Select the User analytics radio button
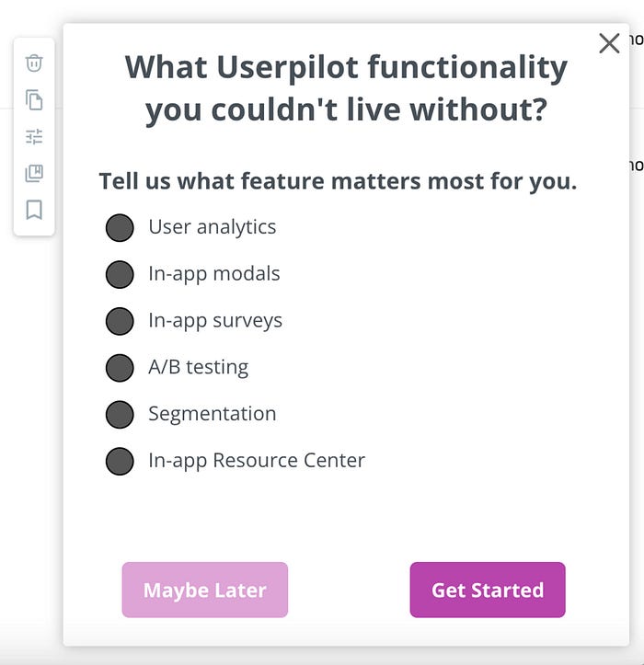644x665 pixels. tap(120, 228)
